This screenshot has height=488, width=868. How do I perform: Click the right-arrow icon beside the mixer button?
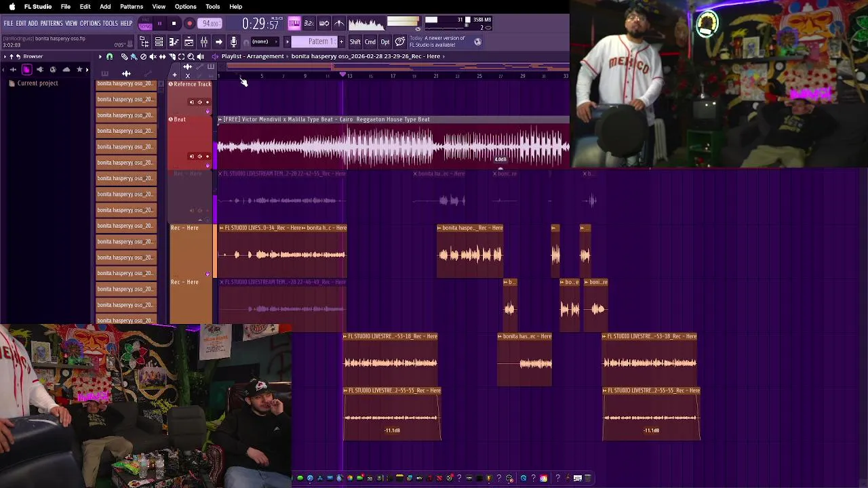[218, 42]
